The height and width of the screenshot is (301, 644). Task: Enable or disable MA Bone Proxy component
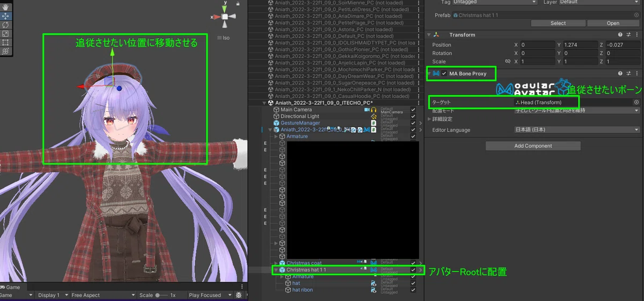tap(444, 73)
